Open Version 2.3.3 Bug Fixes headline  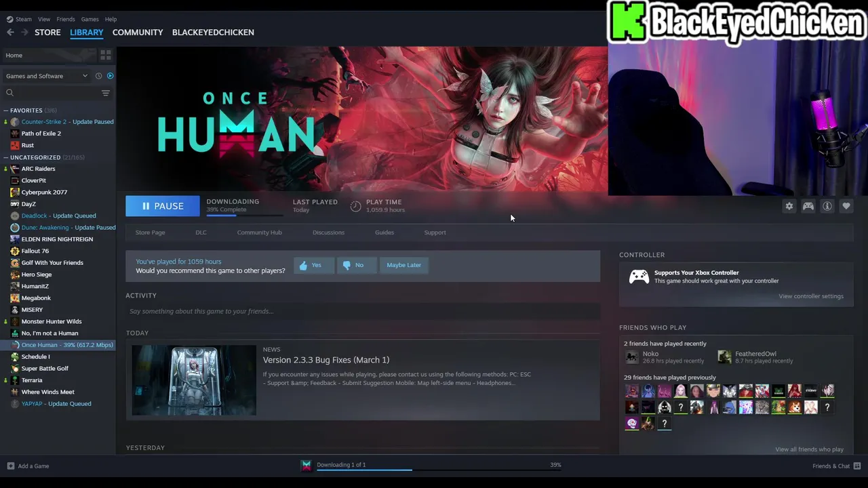(326, 360)
